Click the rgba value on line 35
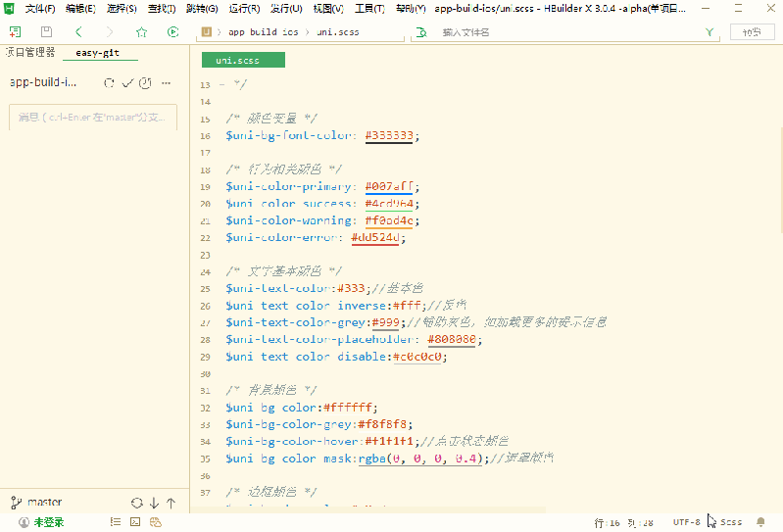The width and height of the screenshot is (783, 532). coord(420,459)
